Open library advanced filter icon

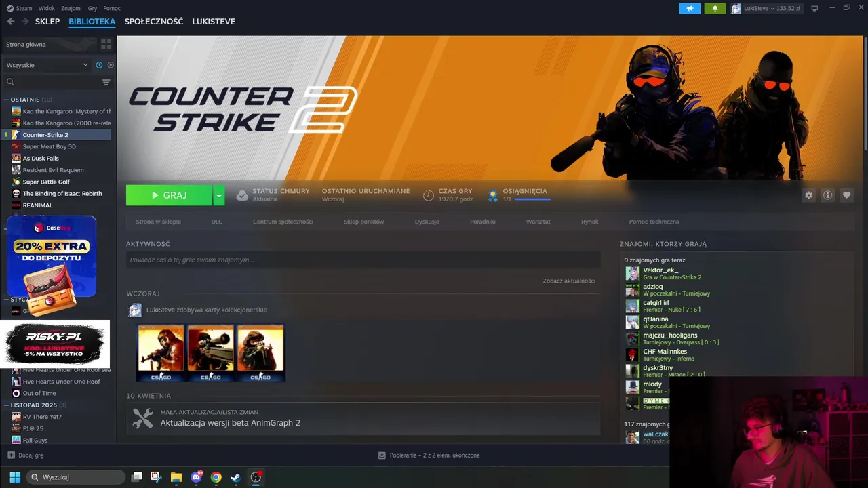pyautogui.click(x=106, y=82)
